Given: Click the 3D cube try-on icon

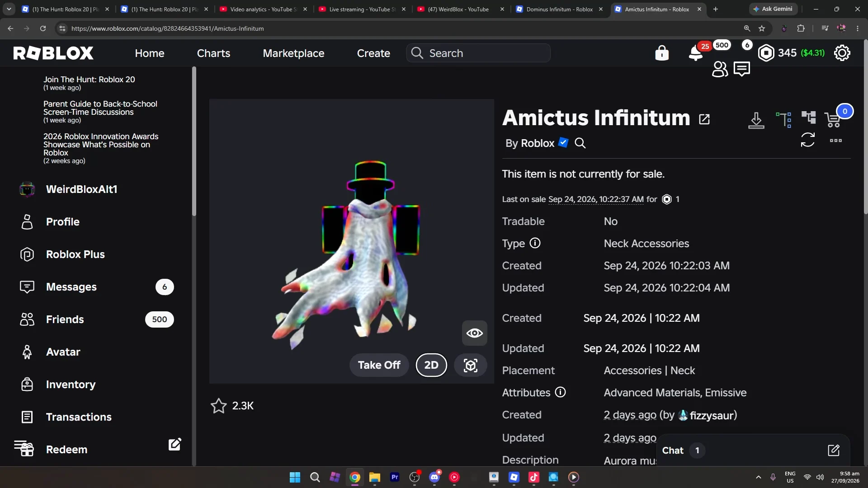Looking at the screenshot, I should pyautogui.click(x=470, y=365).
